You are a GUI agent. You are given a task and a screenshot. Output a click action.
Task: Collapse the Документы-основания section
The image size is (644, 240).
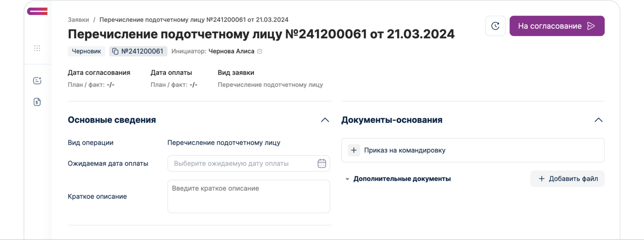click(x=598, y=120)
